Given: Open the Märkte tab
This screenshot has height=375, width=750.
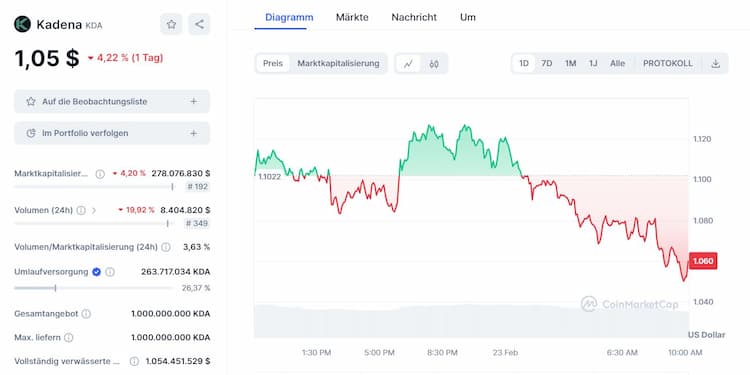Looking at the screenshot, I should pos(352,17).
